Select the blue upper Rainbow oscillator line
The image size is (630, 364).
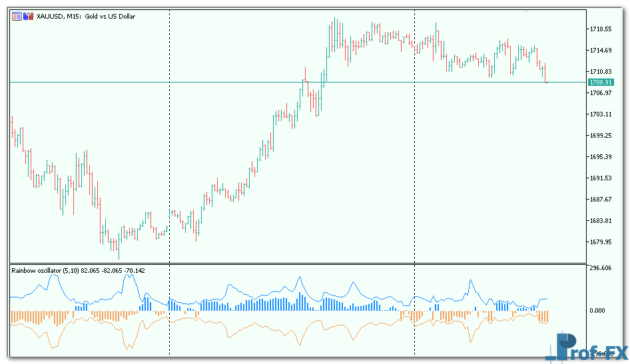click(230, 286)
